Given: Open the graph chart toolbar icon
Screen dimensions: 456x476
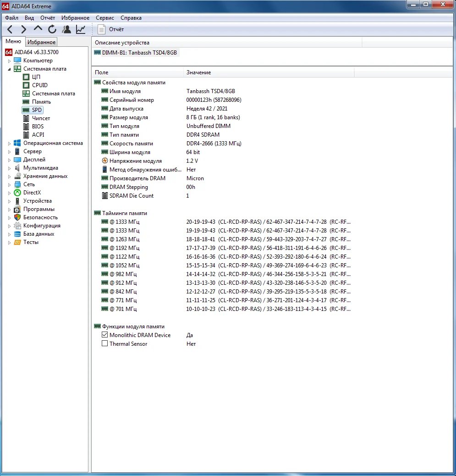Looking at the screenshot, I should 81,29.
